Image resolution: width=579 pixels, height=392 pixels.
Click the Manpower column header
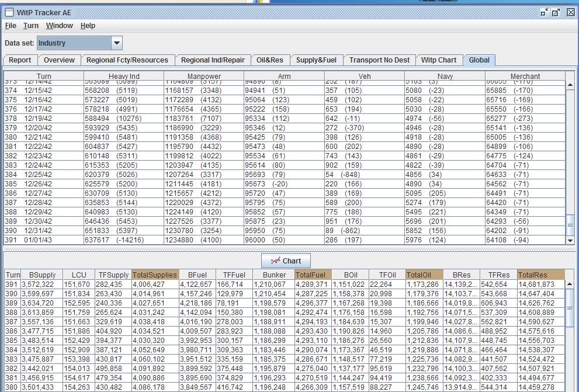point(204,76)
